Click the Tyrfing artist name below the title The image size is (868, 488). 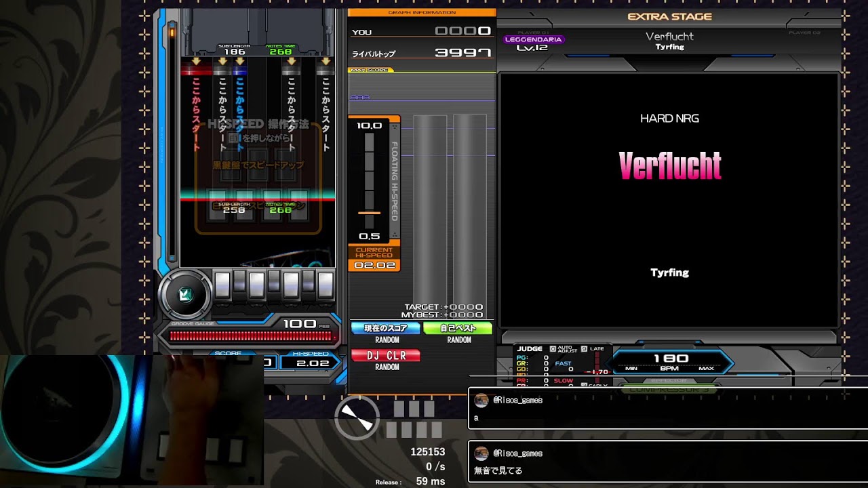click(x=669, y=272)
